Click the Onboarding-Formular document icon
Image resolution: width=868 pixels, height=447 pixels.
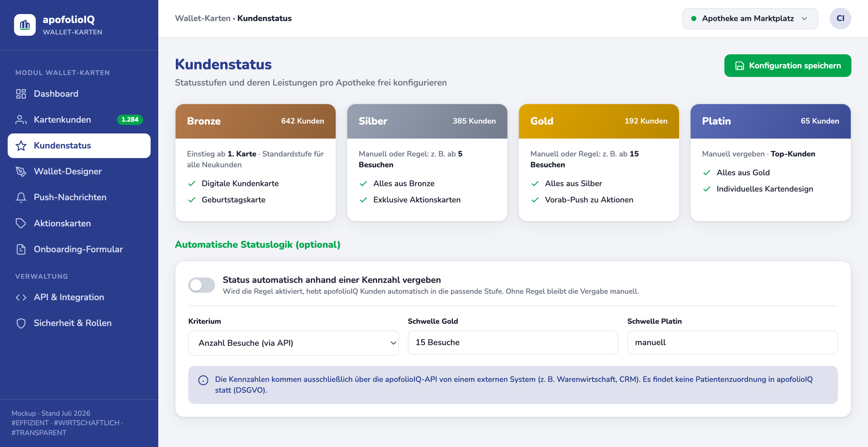click(x=21, y=249)
